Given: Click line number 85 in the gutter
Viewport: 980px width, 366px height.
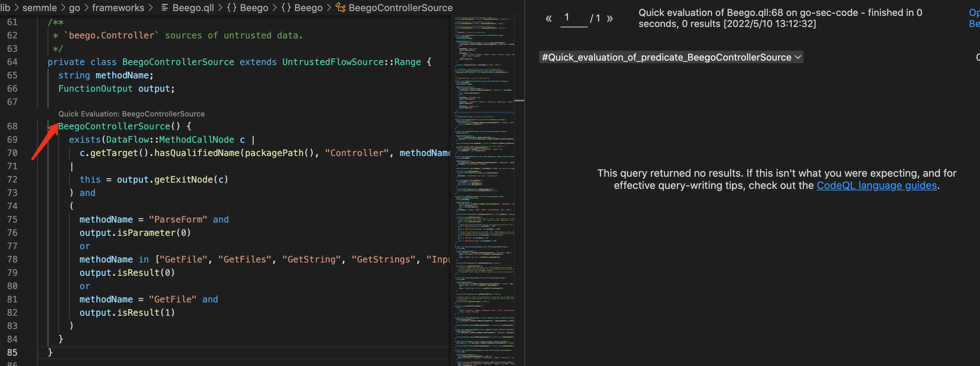Looking at the screenshot, I should (12, 352).
